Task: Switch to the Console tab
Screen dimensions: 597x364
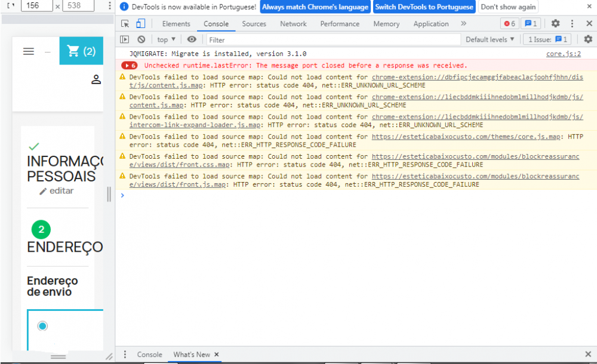Action: point(216,24)
